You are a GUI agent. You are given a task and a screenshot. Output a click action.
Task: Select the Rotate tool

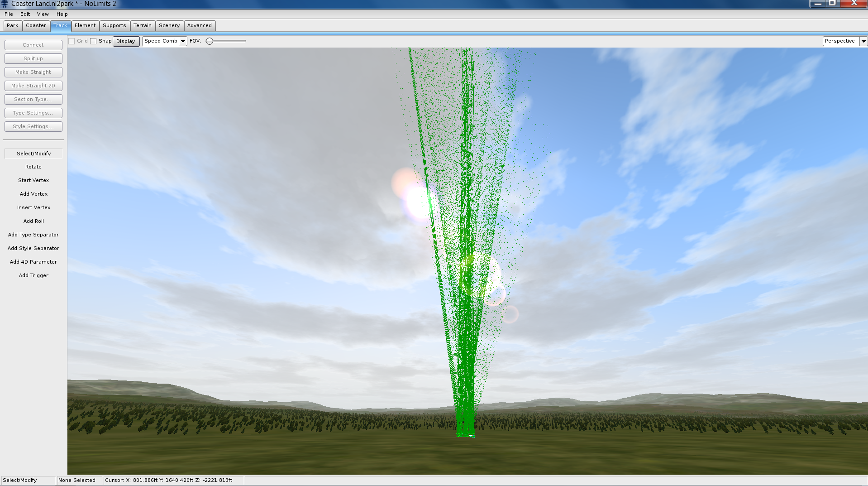pos(33,167)
